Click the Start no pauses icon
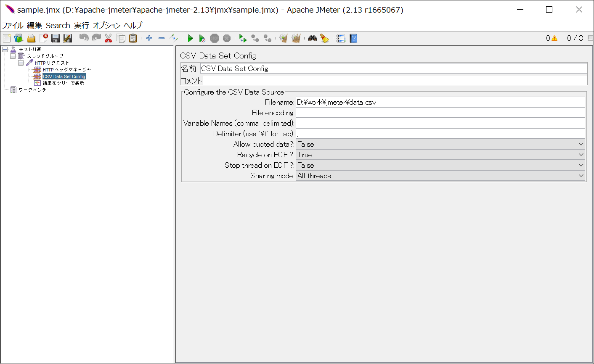The width and height of the screenshot is (594, 364). tap(202, 38)
